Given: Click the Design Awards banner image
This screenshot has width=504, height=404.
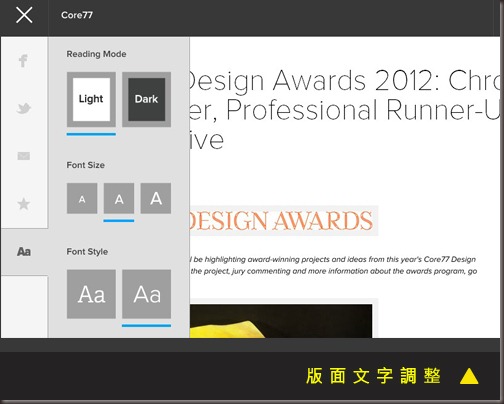Looking at the screenshot, I should coord(284,221).
